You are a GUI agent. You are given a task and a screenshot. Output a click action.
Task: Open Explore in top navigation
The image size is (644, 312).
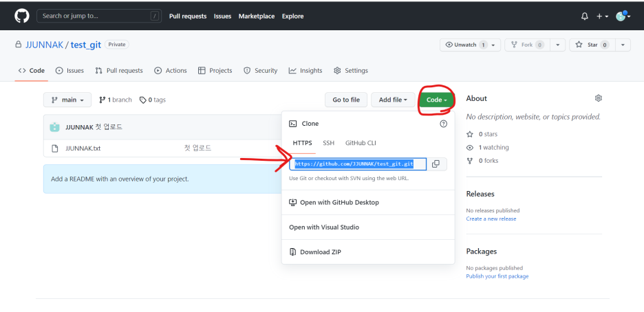(x=293, y=16)
